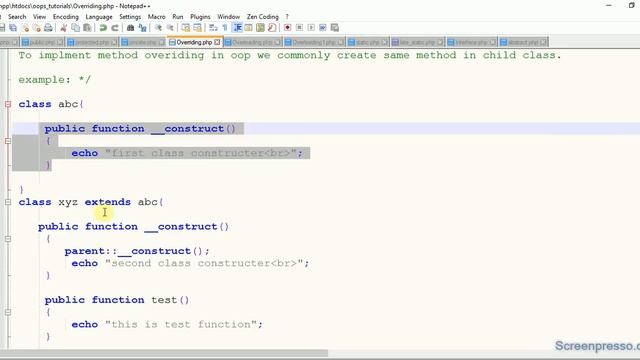640x360 pixels.
Task: Toggle Show All Characters pilcrow icon
Action: pos(225,28)
